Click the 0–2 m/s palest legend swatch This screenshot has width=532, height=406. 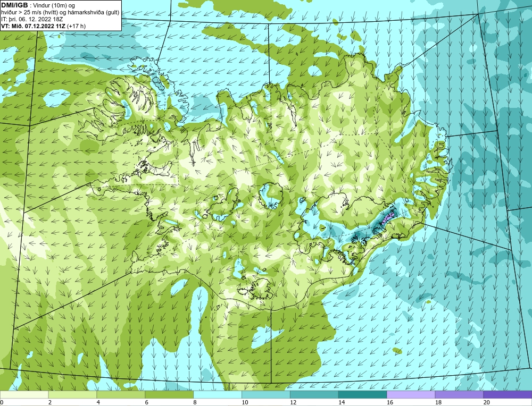(24, 395)
